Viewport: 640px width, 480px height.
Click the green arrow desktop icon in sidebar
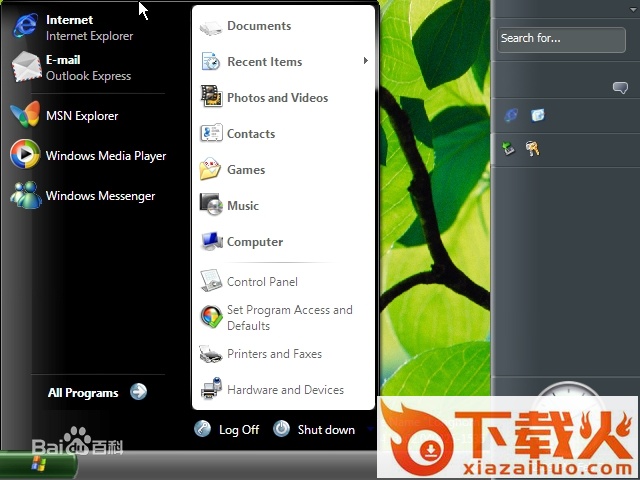pos(508,148)
